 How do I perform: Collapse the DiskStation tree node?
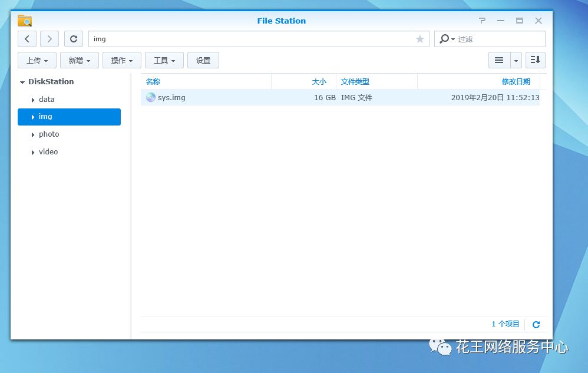[22, 82]
